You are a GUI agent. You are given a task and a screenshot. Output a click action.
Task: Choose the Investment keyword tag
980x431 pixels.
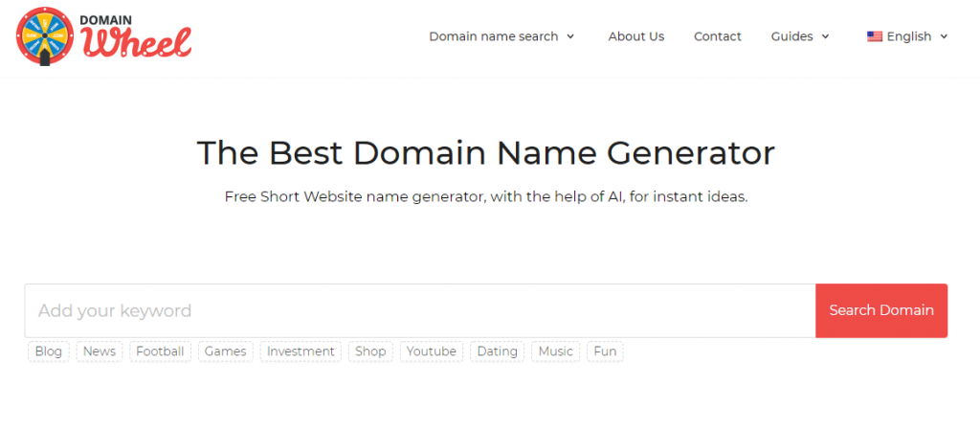point(301,352)
